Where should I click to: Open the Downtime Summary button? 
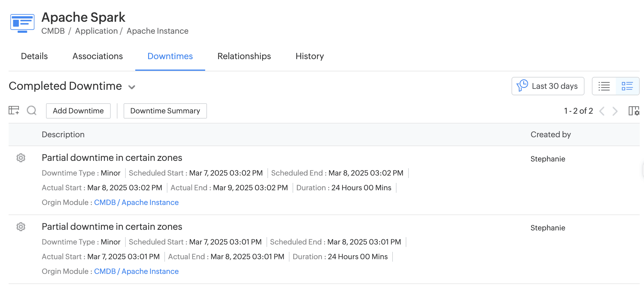(x=165, y=111)
